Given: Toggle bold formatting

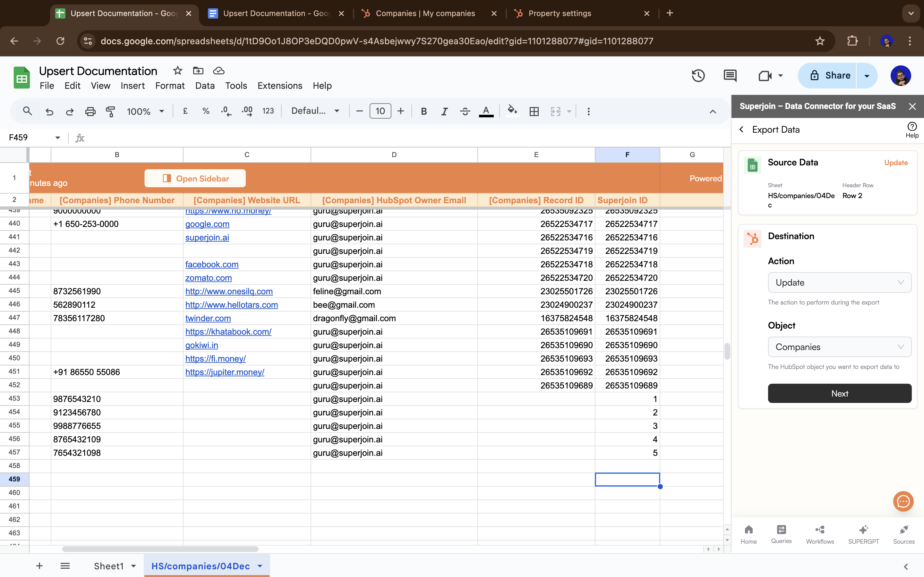Looking at the screenshot, I should click(x=424, y=112).
